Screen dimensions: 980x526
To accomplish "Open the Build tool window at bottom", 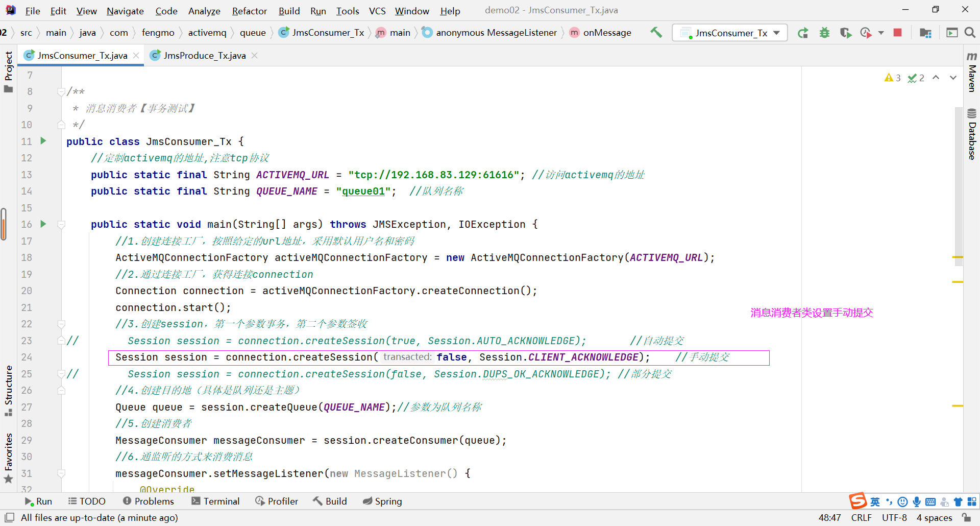I will click(330, 501).
